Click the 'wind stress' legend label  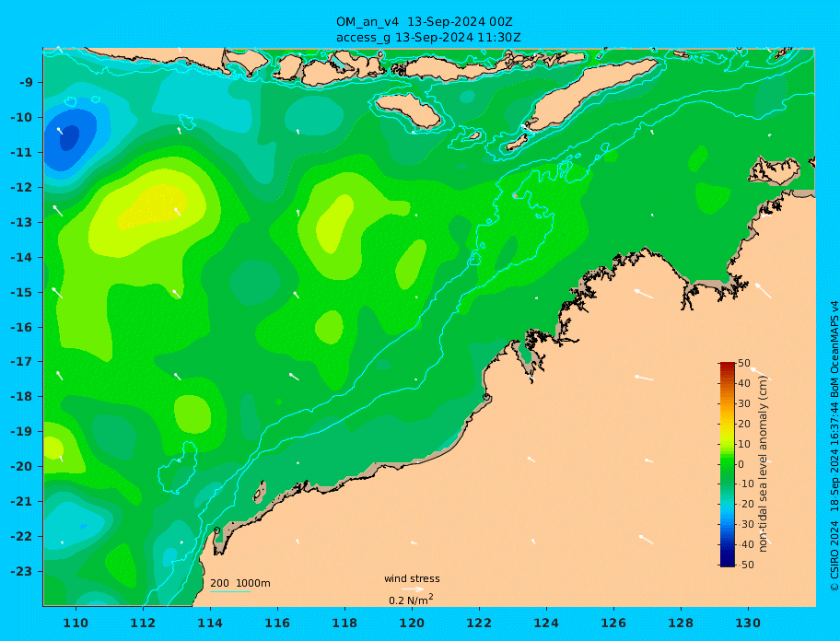click(x=412, y=579)
